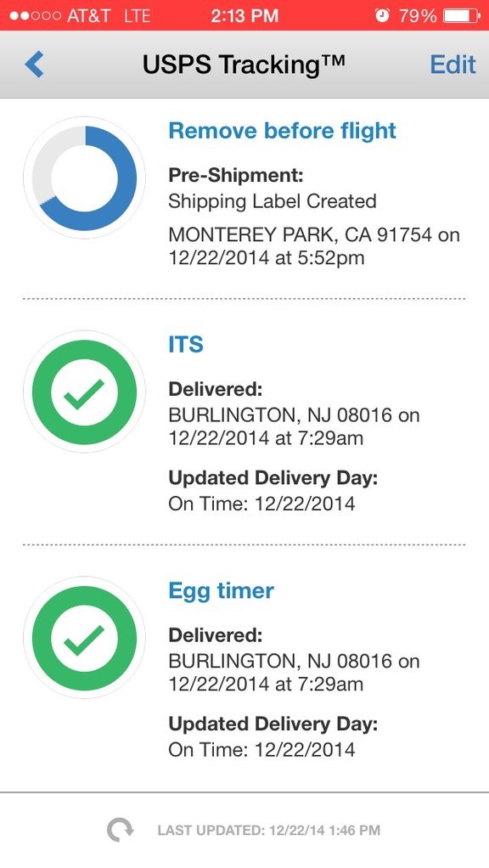Tap ITS Delivered Burlington NJ text
The width and height of the screenshot is (489, 868).
(294, 426)
